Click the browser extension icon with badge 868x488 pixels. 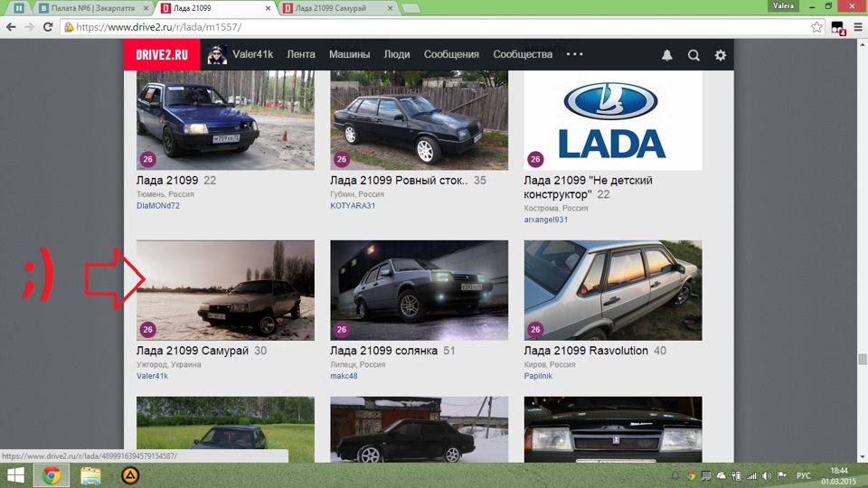tap(837, 28)
